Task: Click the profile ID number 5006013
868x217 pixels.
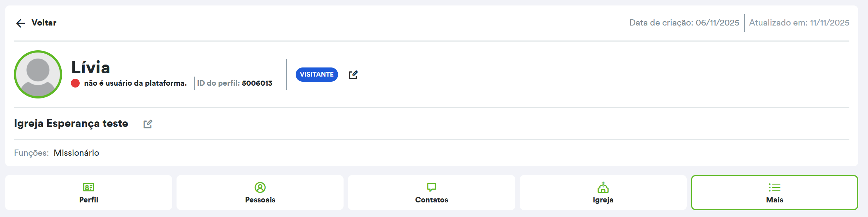Action: [257, 83]
